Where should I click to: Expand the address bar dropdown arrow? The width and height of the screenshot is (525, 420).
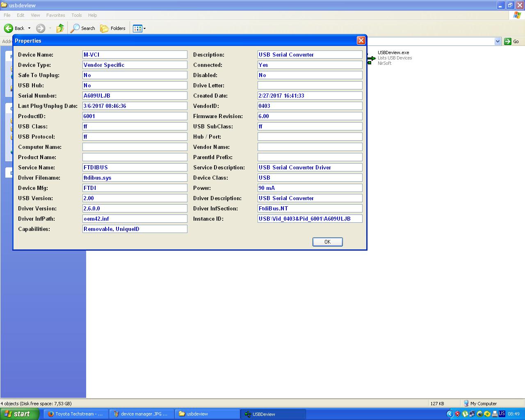[498, 41]
